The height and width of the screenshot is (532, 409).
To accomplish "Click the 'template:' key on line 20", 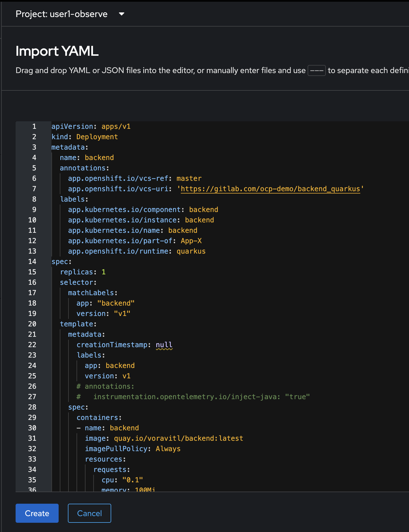I will click(78, 324).
